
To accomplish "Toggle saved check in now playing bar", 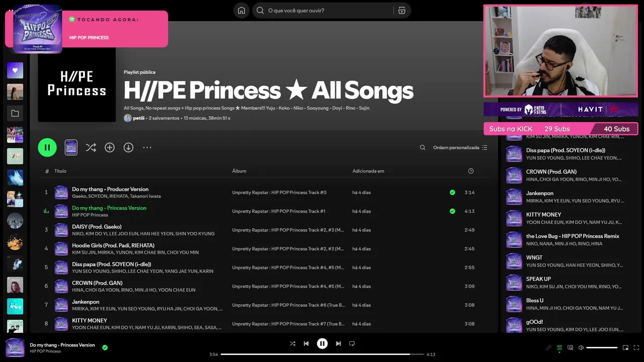I will 105,347.
